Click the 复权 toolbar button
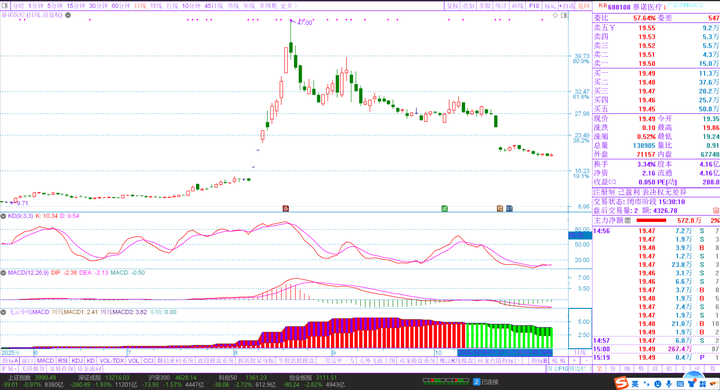Viewport: 720px width, 390px height. pyautogui.click(x=452, y=6)
